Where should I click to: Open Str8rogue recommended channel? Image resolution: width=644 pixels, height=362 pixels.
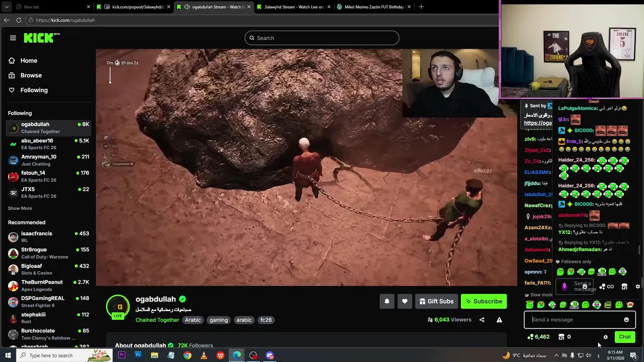tap(48, 253)
